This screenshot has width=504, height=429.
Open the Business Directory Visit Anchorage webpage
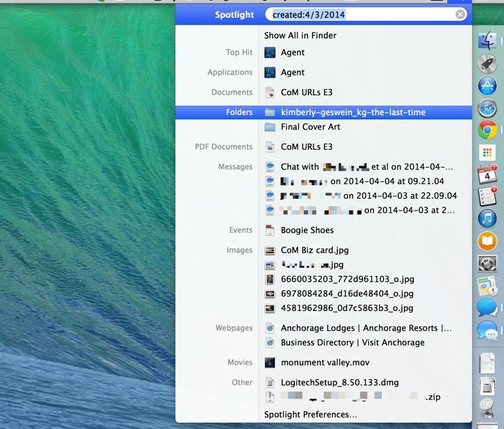click(352, 343)
